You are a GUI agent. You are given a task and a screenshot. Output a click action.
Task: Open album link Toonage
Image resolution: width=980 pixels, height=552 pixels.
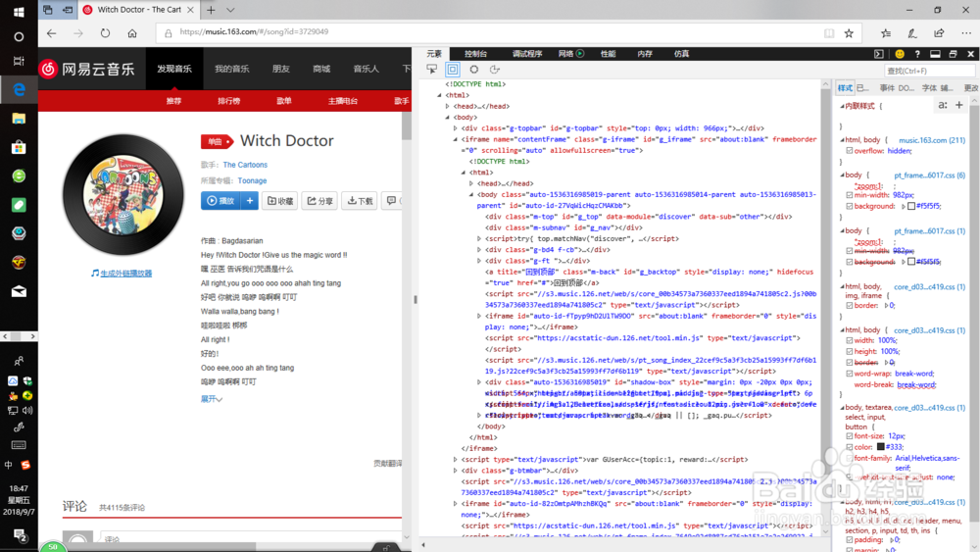click(x=252, y=180)
